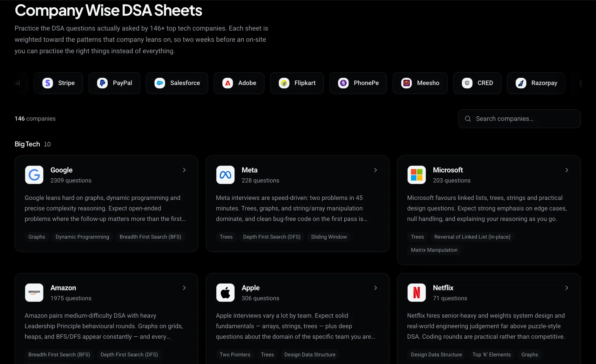
Task: Click the Meesho logo icon
Action: [407, 83]
